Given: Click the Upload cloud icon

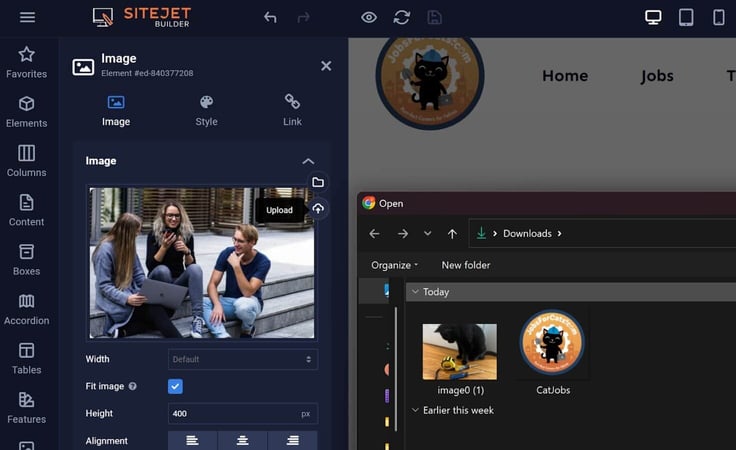Looking at the screenshot, I should (318, 209).
